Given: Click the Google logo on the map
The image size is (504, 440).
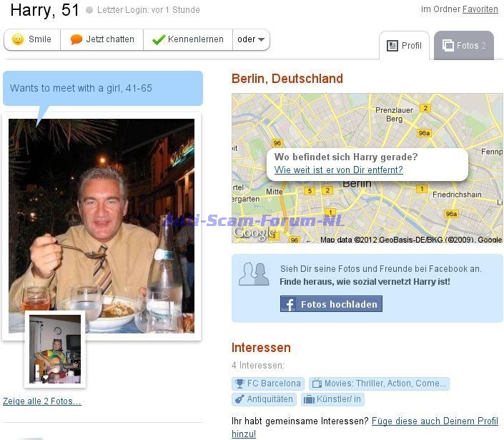Looking at the screenshot, I should click(x=254, y=233).
